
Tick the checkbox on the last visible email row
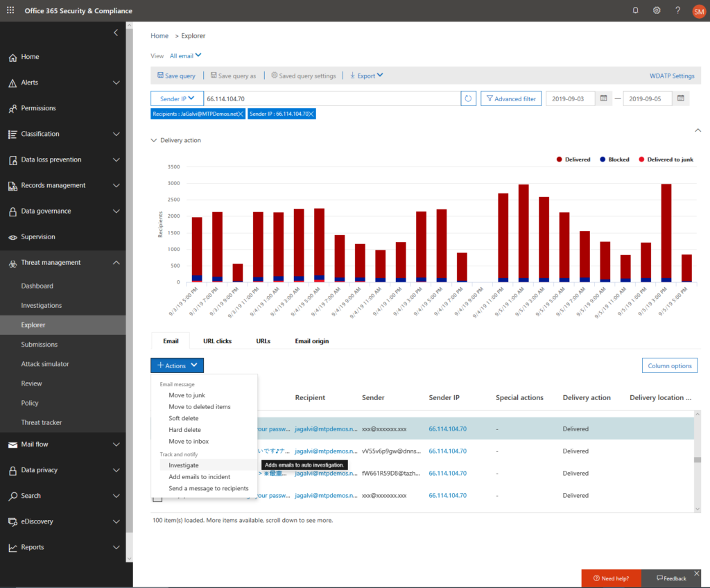click(157, 496)
